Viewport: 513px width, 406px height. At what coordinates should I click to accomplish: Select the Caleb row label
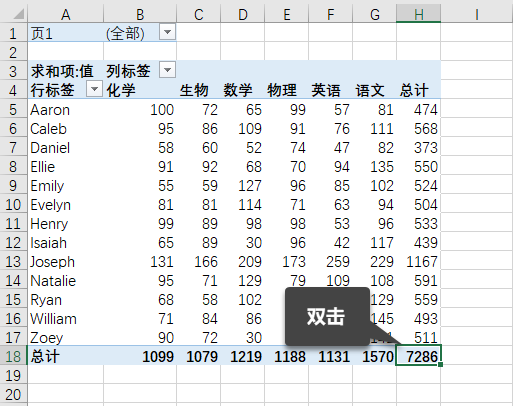coord(66,129)
